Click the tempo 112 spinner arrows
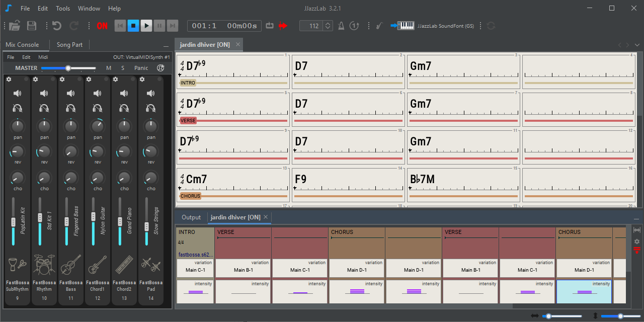This screenshot has width=644, height=322. point(328,26)
